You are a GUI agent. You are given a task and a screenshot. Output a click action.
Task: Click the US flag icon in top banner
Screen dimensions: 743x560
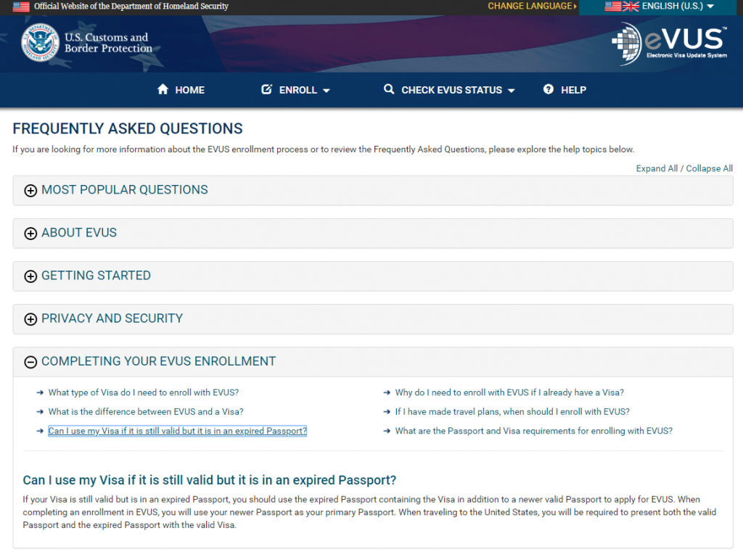[21, 7]
